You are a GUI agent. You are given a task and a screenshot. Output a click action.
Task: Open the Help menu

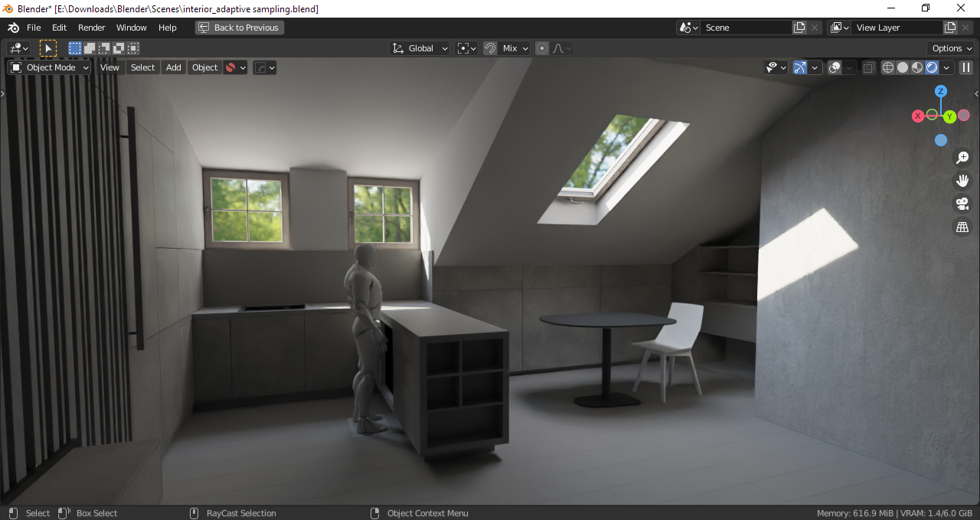coord(168,28)
